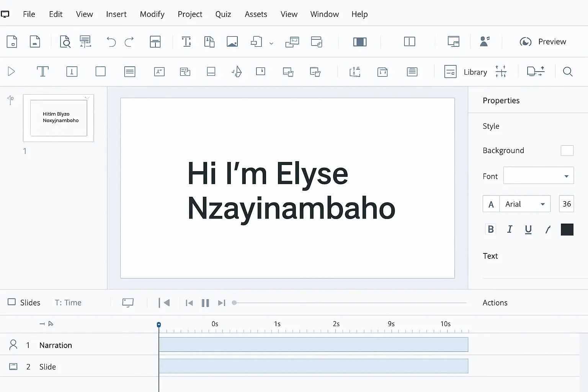Select slide 1 thumbnail in the filmstrip

point(58,118)
